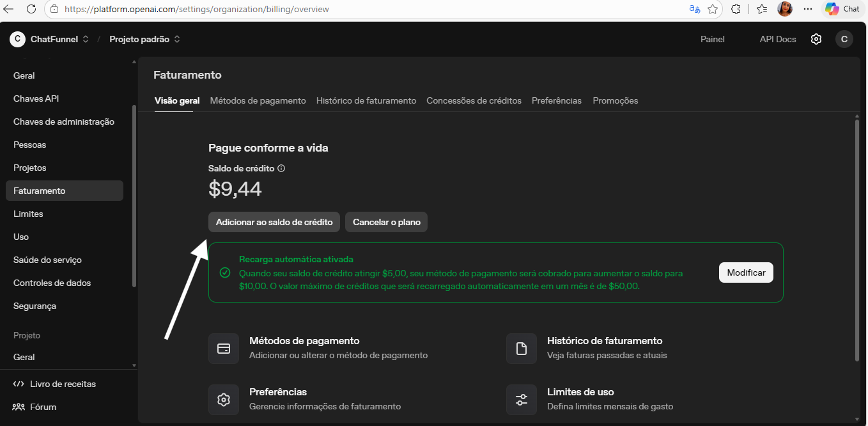
Task: Click the $9,44 credit balance amount
Action: (x=235, y=189)
